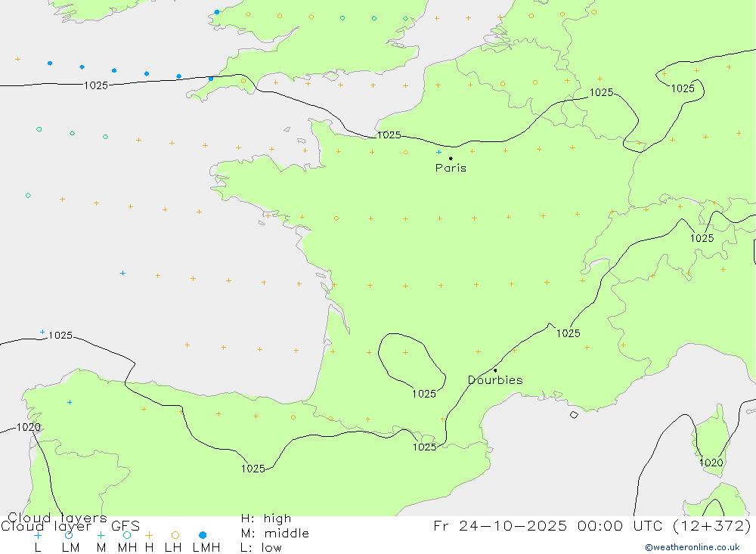Click the 'GFS' model label
Viewport: 756px width, 554px height.
tap(125, 525)
